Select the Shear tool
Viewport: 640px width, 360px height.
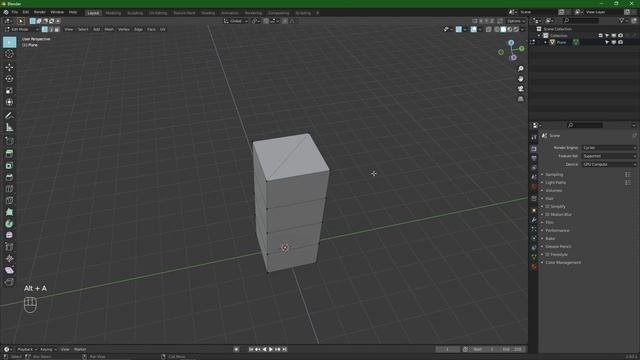[x=9, y=270]
